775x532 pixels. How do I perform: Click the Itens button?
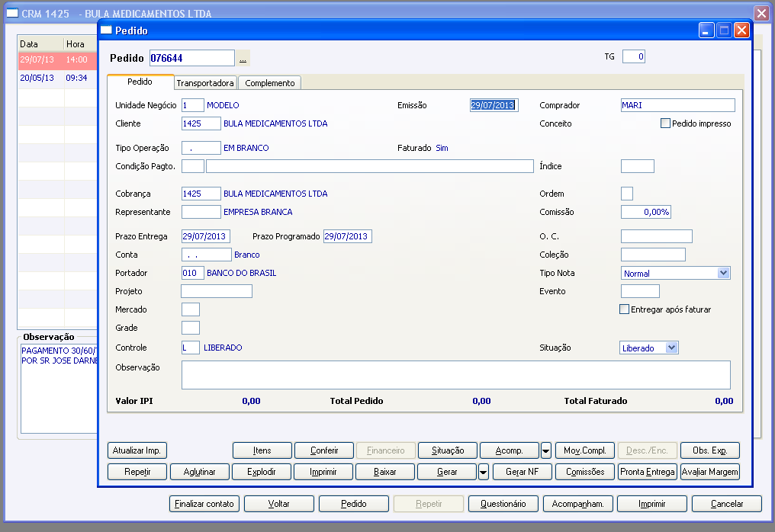tap(262, 450)
